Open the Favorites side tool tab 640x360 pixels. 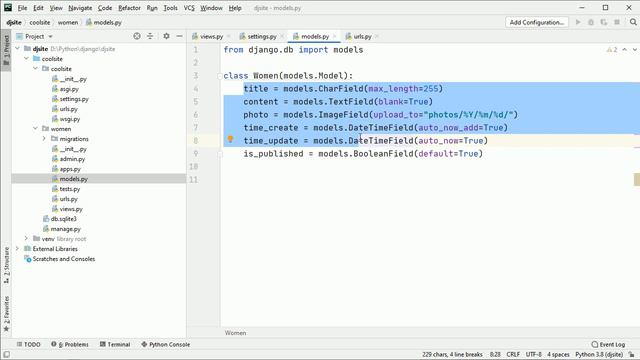click(6, 314)
